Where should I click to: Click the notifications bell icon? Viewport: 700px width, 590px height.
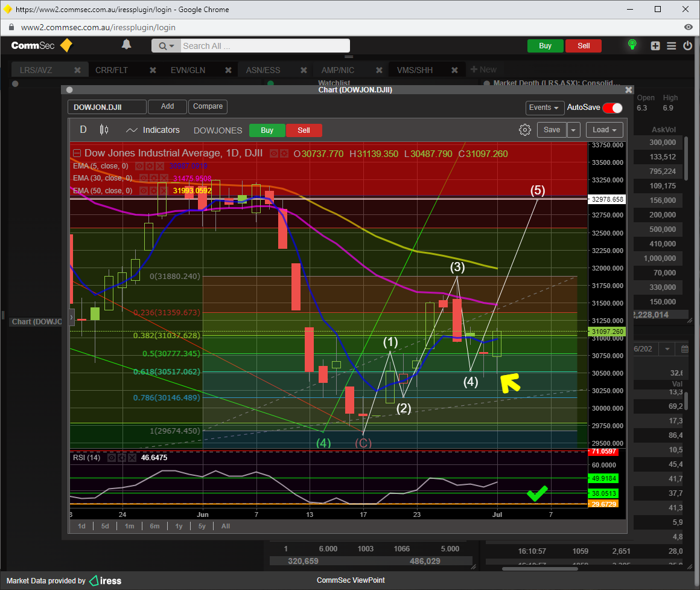pos(126,45)
